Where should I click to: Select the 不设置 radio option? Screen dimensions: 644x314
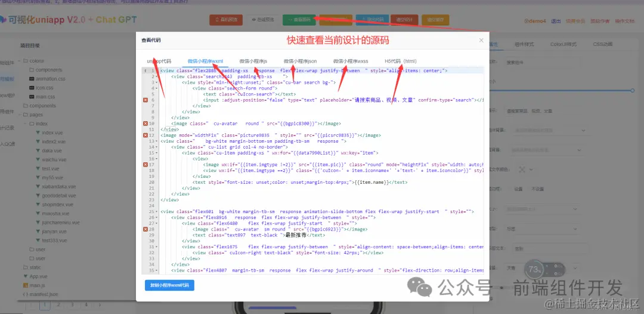click(534, 189)
